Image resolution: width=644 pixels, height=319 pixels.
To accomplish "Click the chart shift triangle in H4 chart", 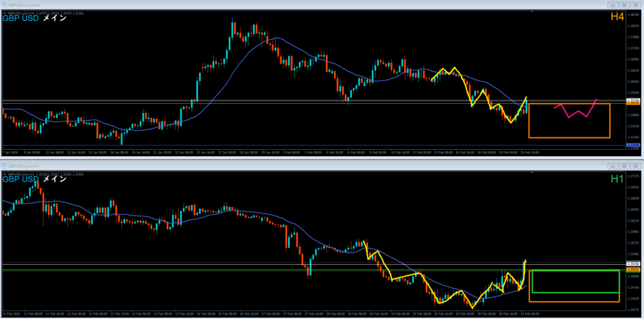I will (x=532, y=12).
